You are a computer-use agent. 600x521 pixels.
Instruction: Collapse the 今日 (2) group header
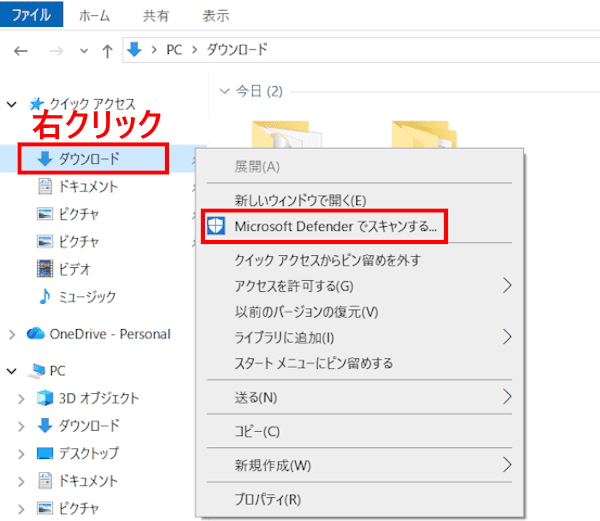[224, 92]
